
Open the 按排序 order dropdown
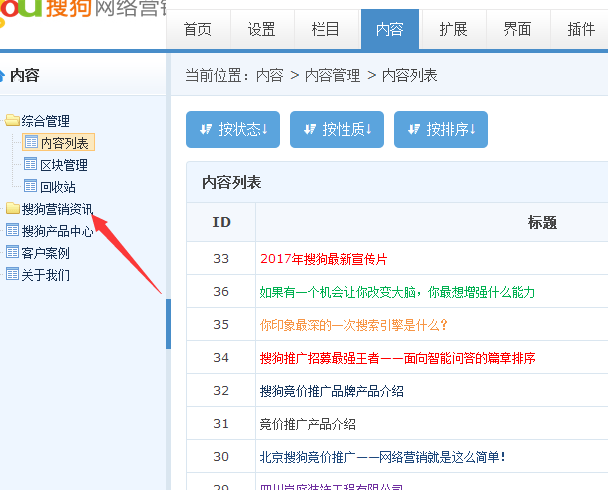point(440,129)
